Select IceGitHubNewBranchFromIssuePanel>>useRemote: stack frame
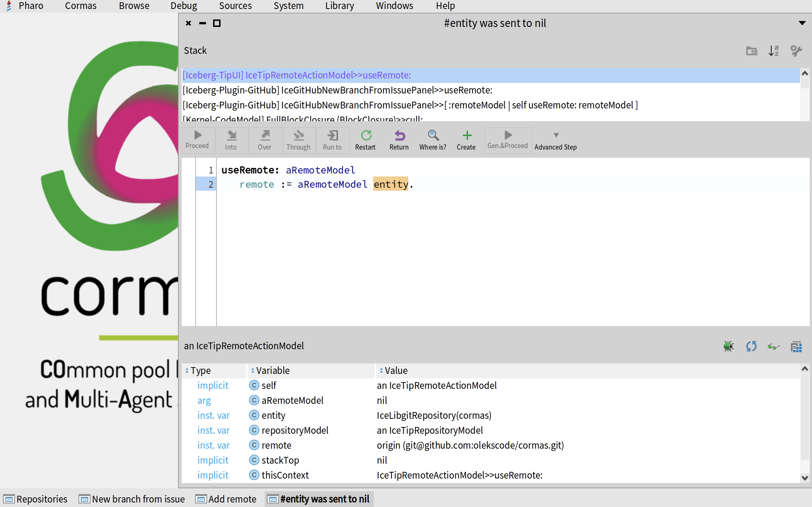 click(337, 90)
